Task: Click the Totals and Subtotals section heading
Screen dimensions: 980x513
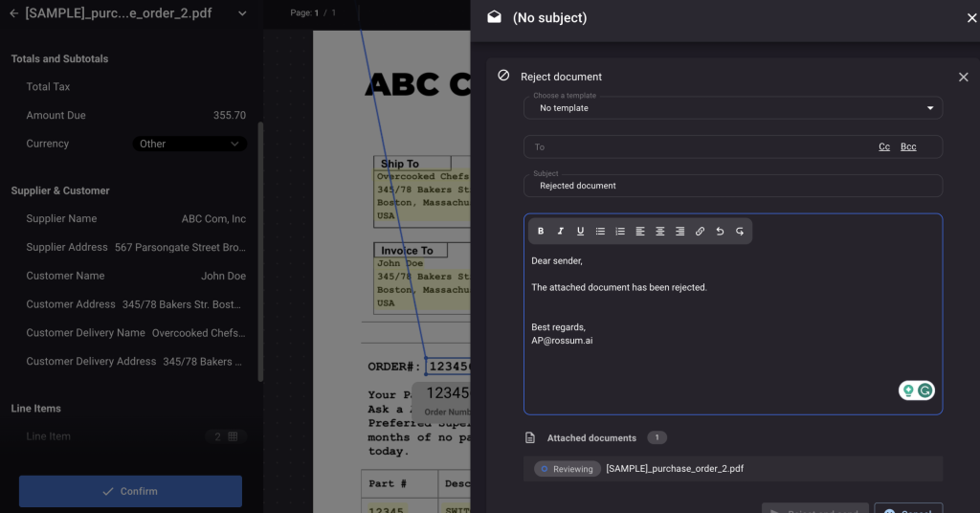Action: click(x=59, y=58)
